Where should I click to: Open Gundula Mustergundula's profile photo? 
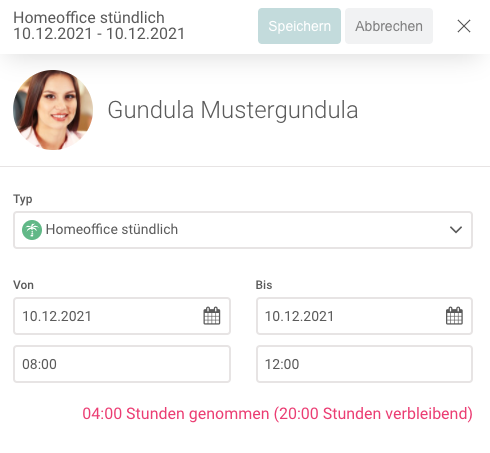pos(53,110)
